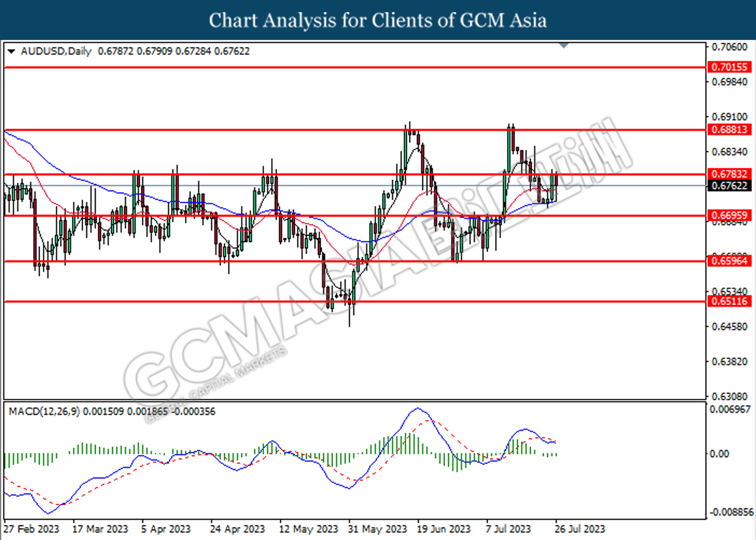This screenshot has height=540, width=756.
Task: Click the 27 Feb 2023 date label
Action: pos(31,529)
